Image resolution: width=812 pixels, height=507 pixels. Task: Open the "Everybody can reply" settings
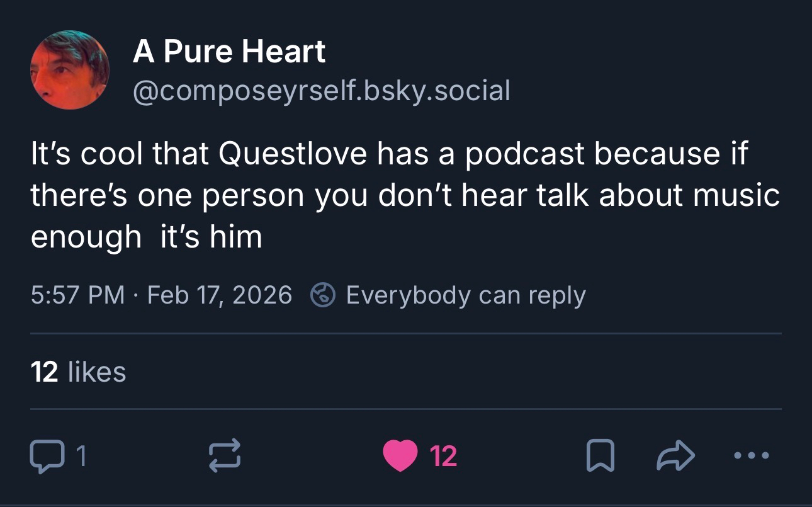tap(465, 295)
